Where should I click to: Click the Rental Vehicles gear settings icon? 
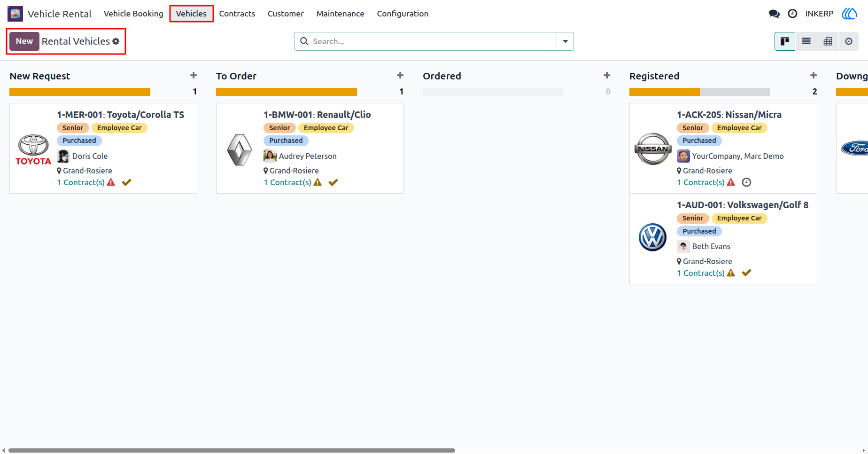[x=116, y=41]
